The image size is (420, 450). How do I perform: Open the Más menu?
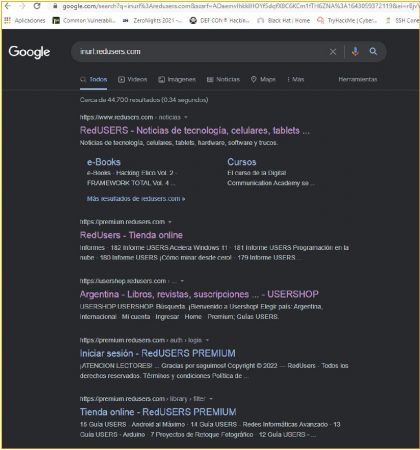296,79
